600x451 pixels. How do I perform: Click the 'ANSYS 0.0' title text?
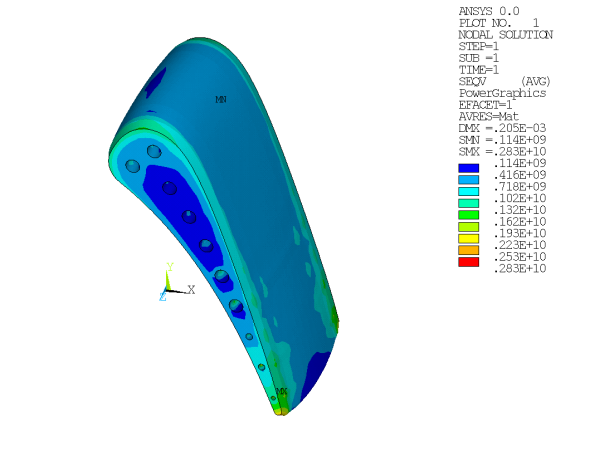[x=489, y=11]
